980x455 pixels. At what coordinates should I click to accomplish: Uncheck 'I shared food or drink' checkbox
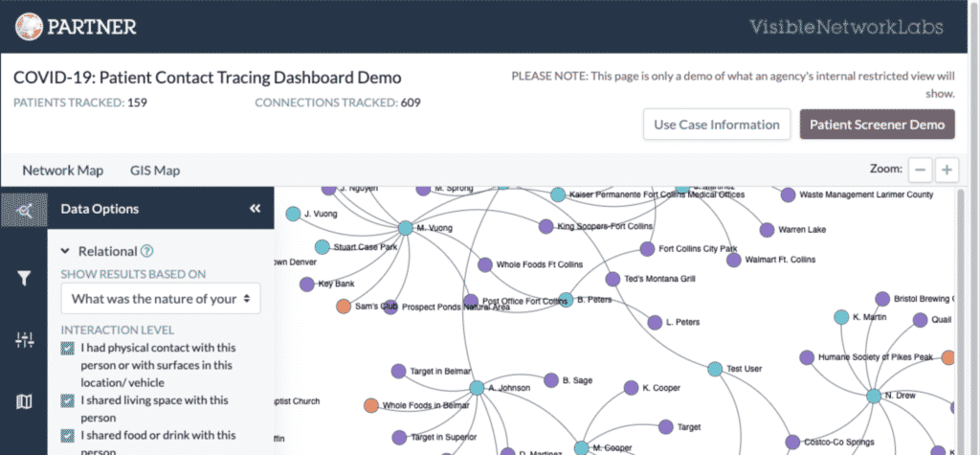point(68,436)
